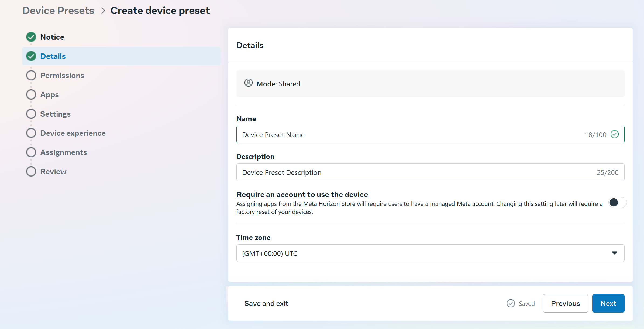
Task: Click the validation checkmark in Name field
Action: pyautogui.click(x=614, y=134)
